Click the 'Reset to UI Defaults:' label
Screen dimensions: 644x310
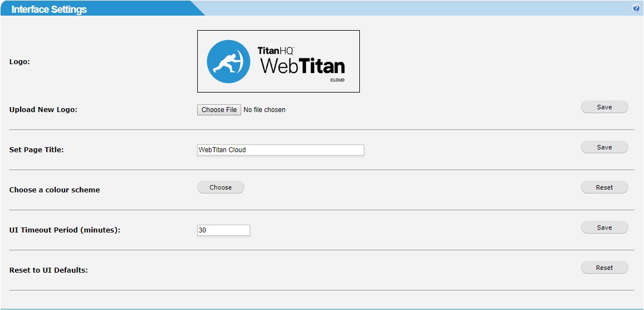[48, 270]
